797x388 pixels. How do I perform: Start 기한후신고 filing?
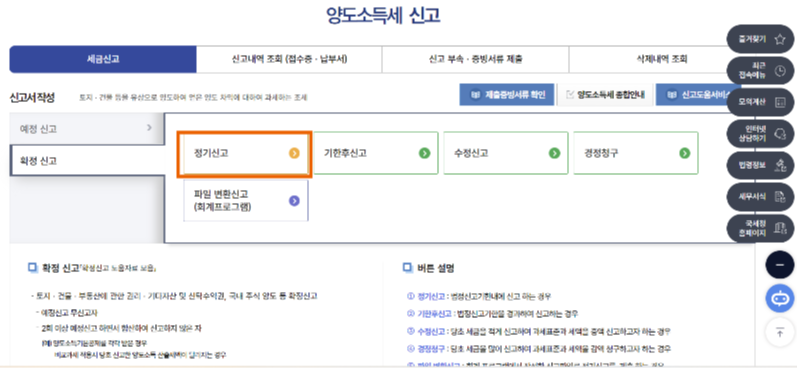pyautogui.click(x=376, y=153)
